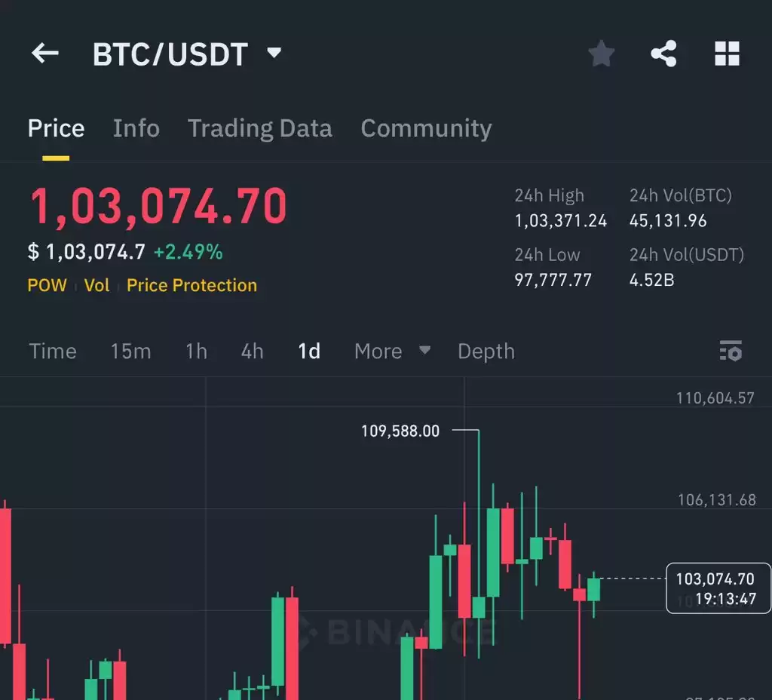This screenshot has width=772, height=700.
Task: Select the 15m chart interval
Action: point(130,352)
